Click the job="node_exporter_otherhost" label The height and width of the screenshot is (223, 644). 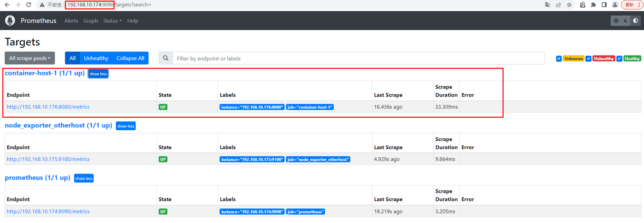pos(318,159)
